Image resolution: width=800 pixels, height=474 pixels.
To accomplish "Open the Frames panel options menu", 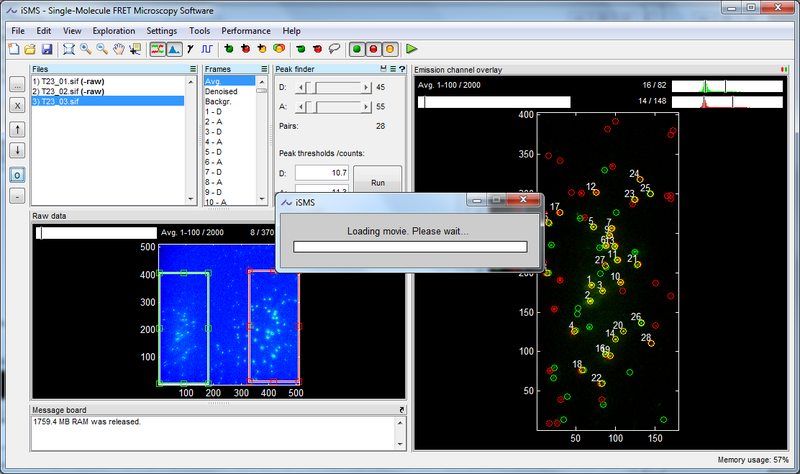I will [265, 70].
